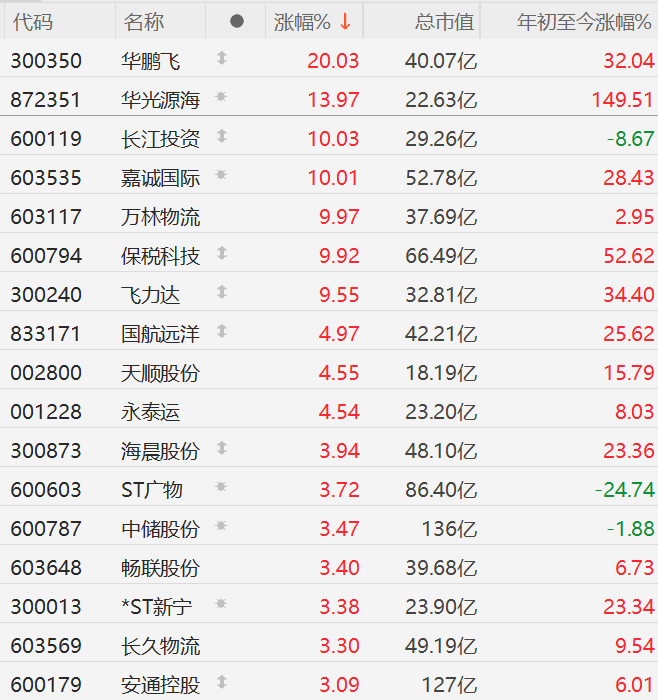Click the 代码 column header
This screenshot has height=700, width=658.
click(x=33, y=22)
